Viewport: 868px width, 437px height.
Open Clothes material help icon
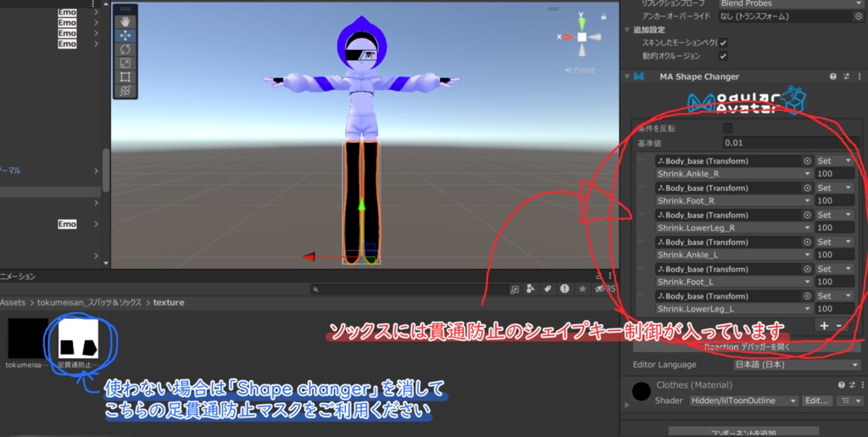point(842,385)
